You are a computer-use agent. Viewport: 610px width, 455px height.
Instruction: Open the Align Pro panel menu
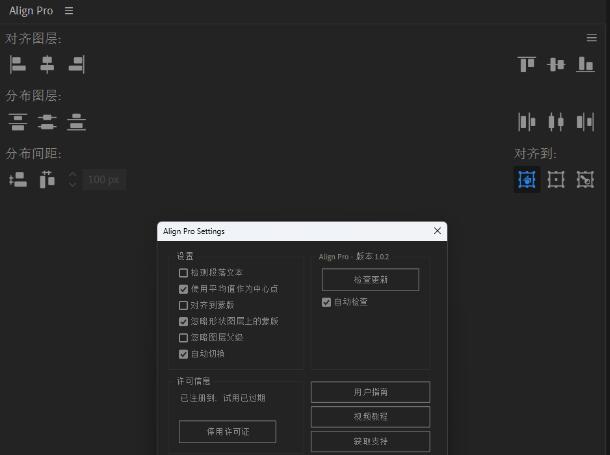click(69, 11)
